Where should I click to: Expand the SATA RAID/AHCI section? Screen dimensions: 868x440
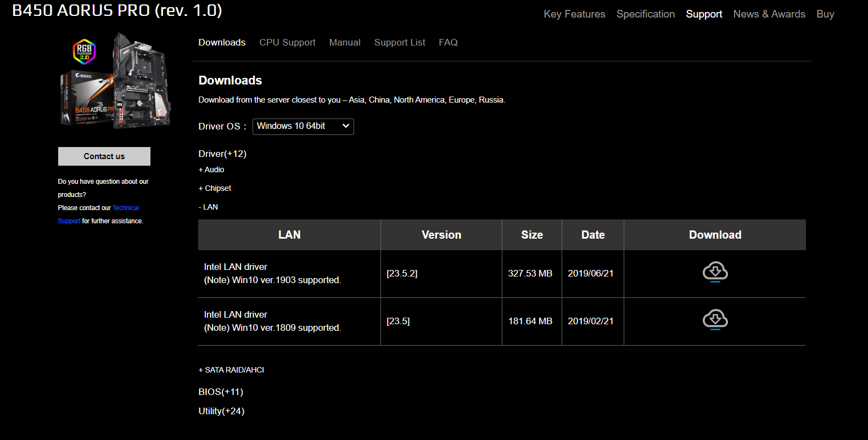[x=231, y=370]
